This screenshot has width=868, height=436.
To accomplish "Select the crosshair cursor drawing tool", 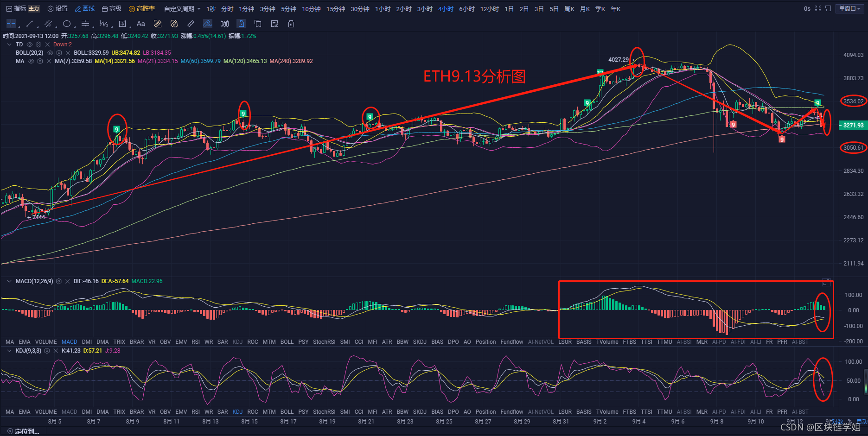I will [11, 24].
